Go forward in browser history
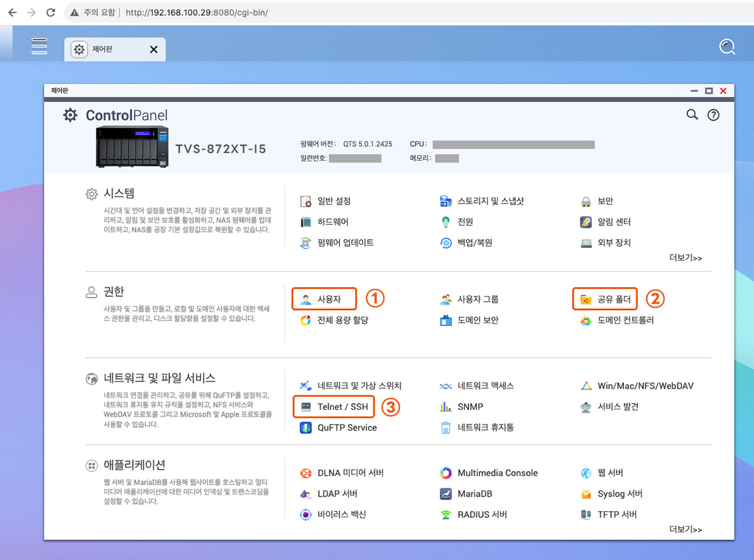Screen dimensions: 754x560 point(31,12)
